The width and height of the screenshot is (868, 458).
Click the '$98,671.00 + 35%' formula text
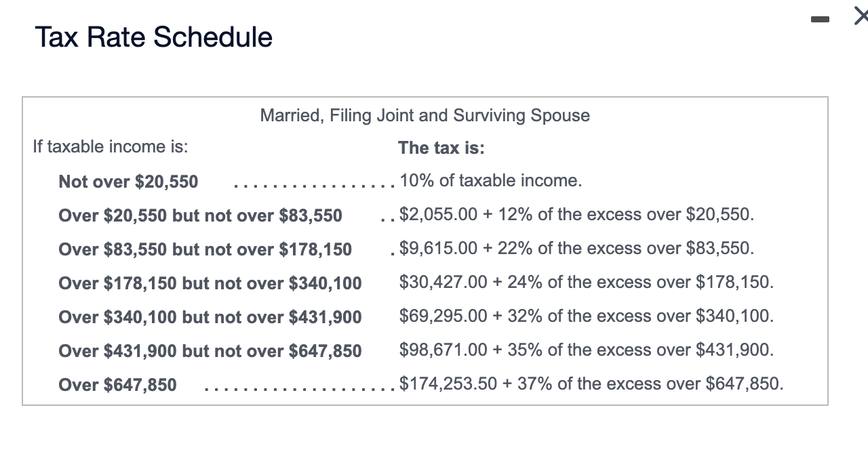point(587,350)
